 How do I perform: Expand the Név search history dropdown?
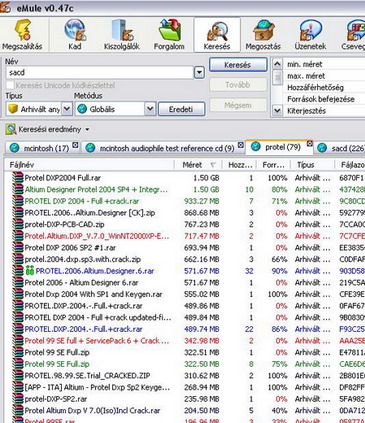199,72
